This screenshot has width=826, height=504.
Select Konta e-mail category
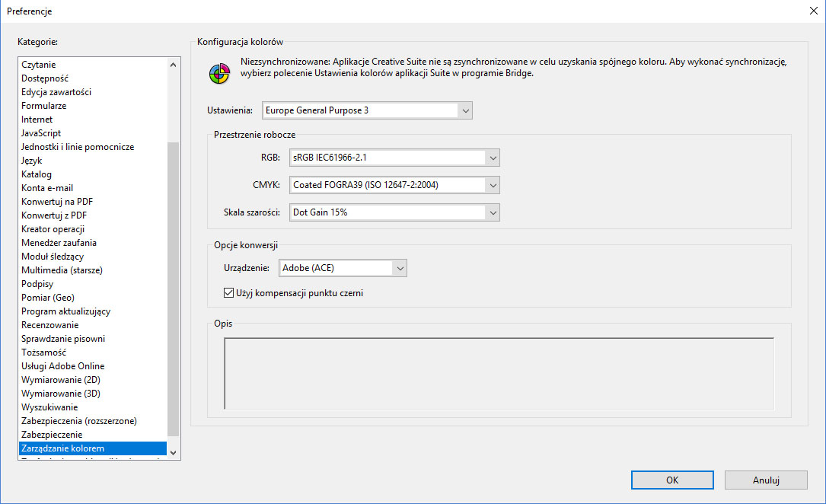(x=93, y=187)
